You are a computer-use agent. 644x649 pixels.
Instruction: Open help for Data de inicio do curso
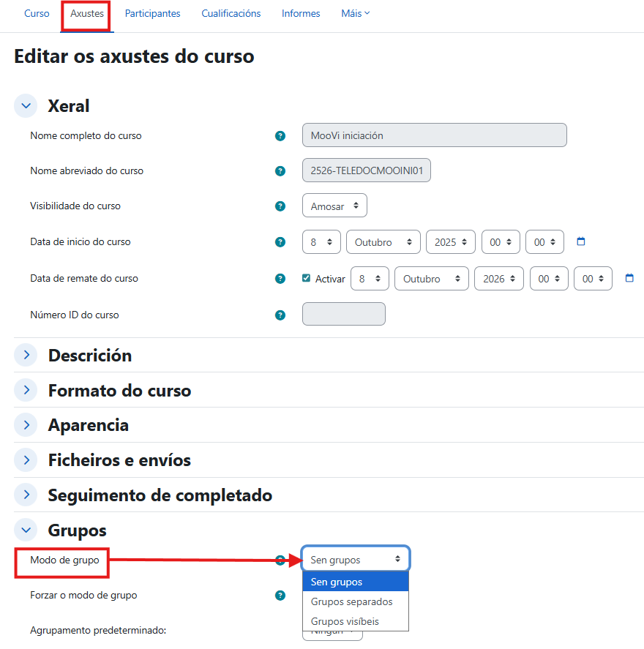coord(280,242)
